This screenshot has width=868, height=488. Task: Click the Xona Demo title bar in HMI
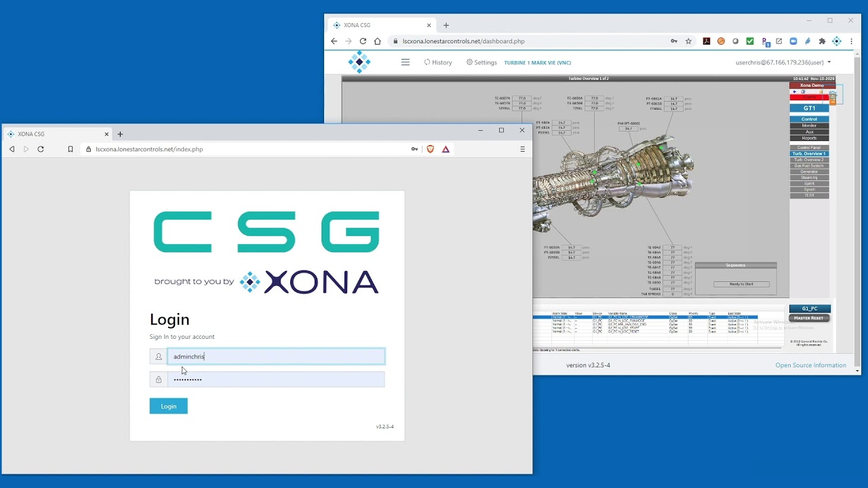[x=812, y=85]
